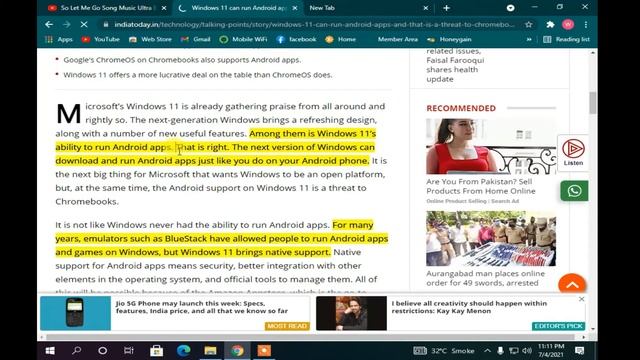Click the horizontal scrollbar at the bottom

point(310,337)
